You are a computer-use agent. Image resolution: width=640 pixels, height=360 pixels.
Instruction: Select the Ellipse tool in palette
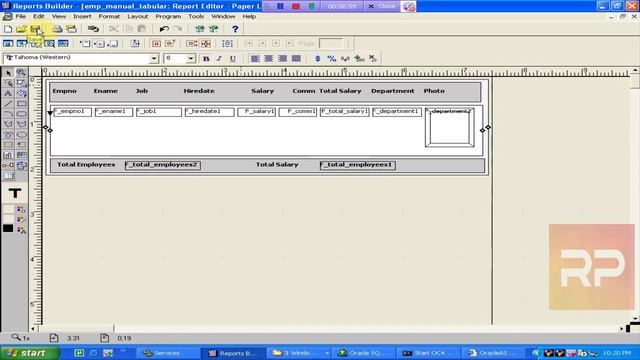(x=21, y=134)
